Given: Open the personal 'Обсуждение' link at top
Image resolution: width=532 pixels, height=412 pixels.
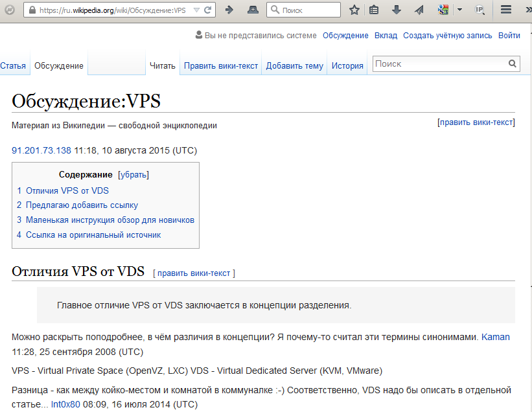Looking at the screenshot, I should (x=345, y=36).
